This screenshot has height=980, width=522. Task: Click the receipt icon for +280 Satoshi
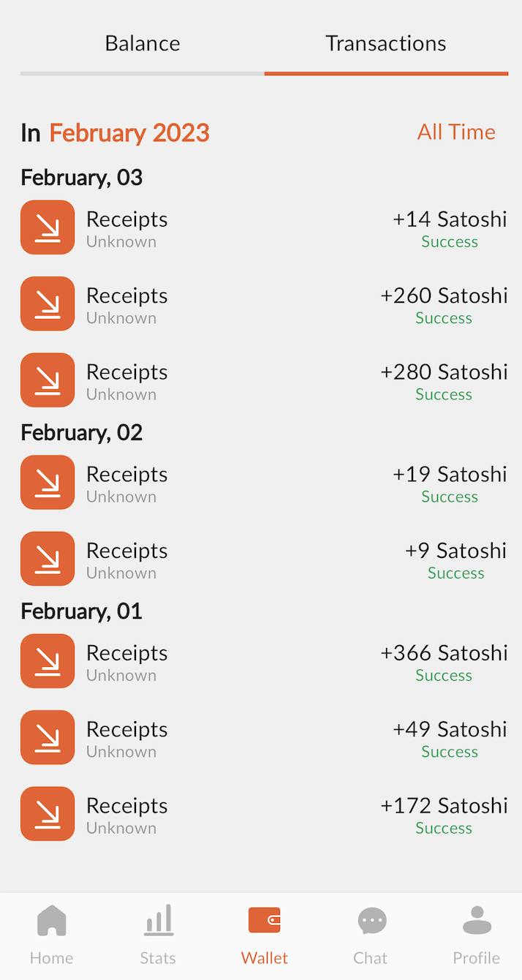coord(48,380)
